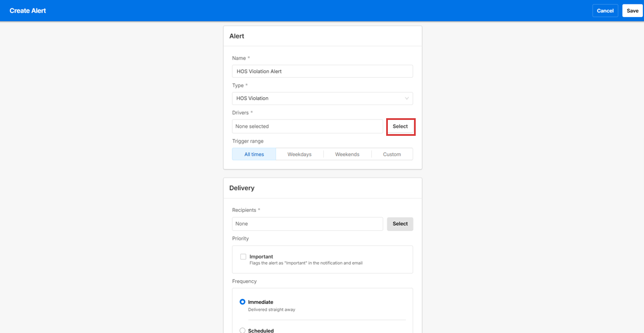Click the Delivery section header
The height and width of the screenshot is (333, 644).
click(x=242, y=188)
